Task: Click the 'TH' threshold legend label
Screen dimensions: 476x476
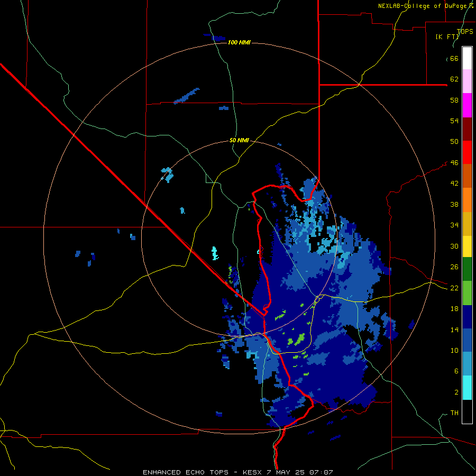Action: click(454, 413)
